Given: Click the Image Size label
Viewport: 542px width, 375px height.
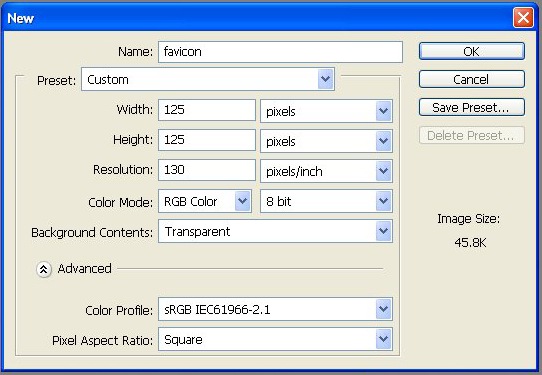Looking at the screenshot, I should click(468, 219).
